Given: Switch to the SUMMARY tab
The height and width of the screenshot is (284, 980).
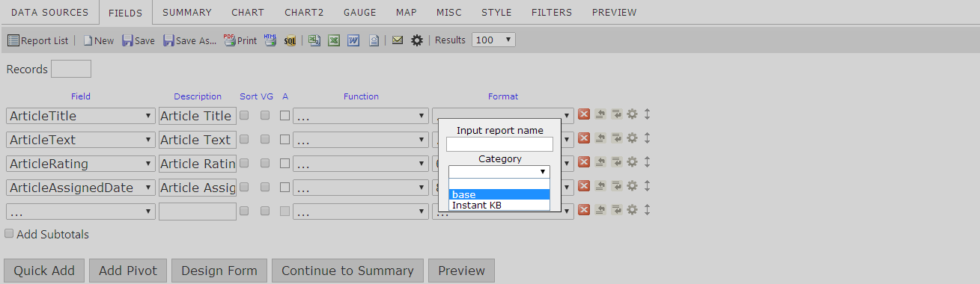Looking at the screenshot, I should pyautogui.click(x=187, y=13).
